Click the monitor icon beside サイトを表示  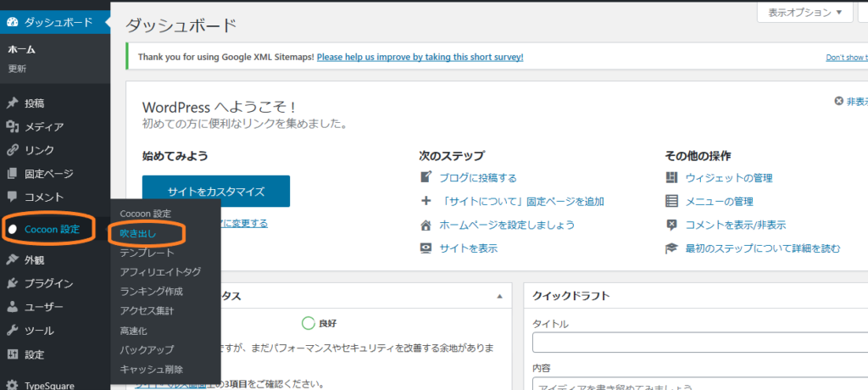pyautogui.click(x=426, y=248)
